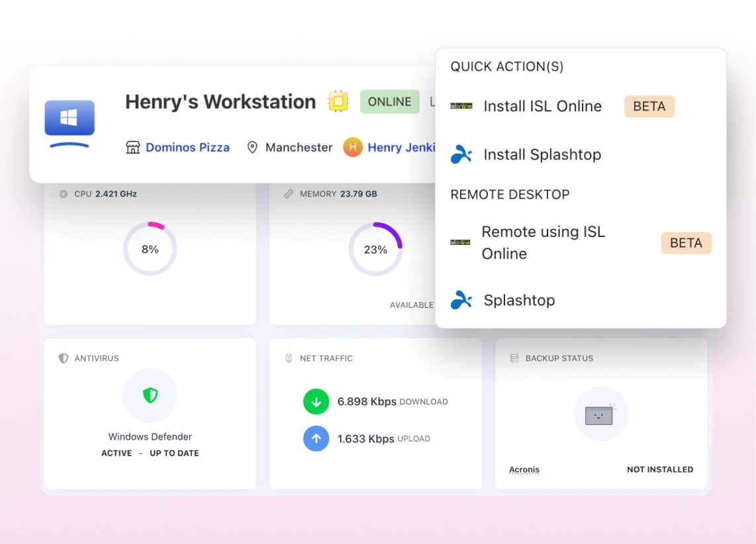Open Henry Jenkins user link
The height and width of the screenshot is (544, 756).
(401, 147)
